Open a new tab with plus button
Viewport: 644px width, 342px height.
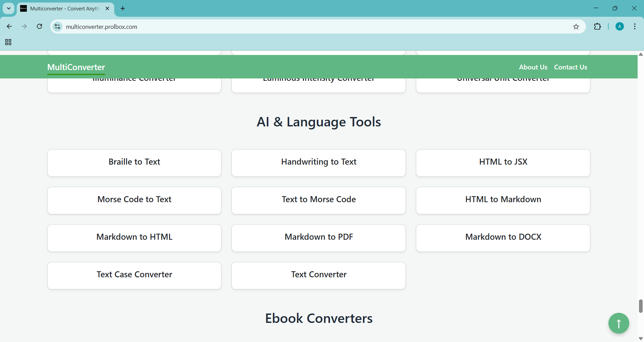123,8
